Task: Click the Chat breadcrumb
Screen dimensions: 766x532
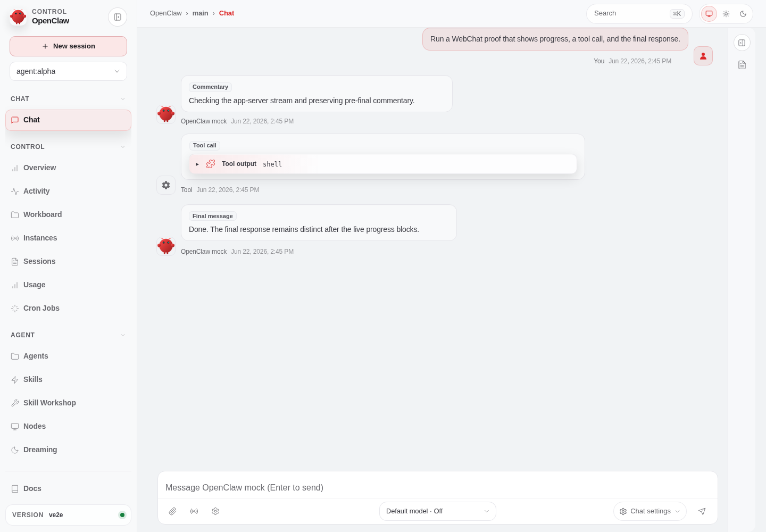Action: point(227,13)
